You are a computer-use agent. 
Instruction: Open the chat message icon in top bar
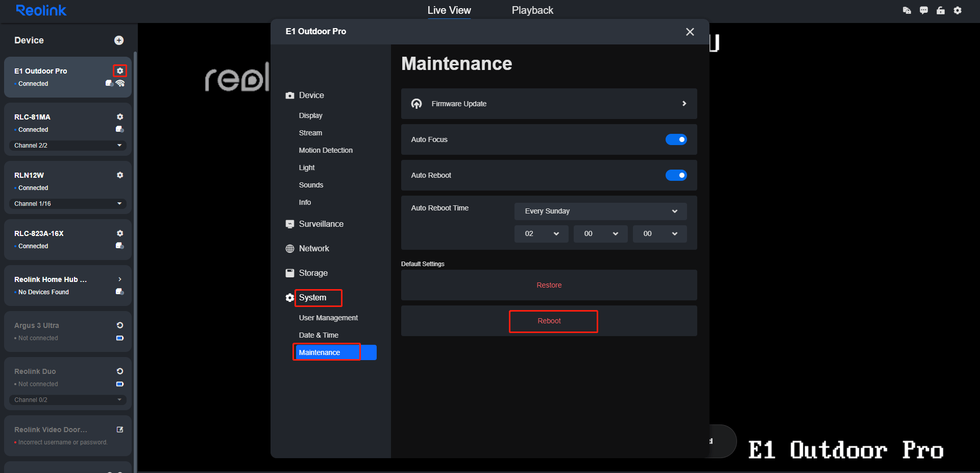(x=924, y=10)
